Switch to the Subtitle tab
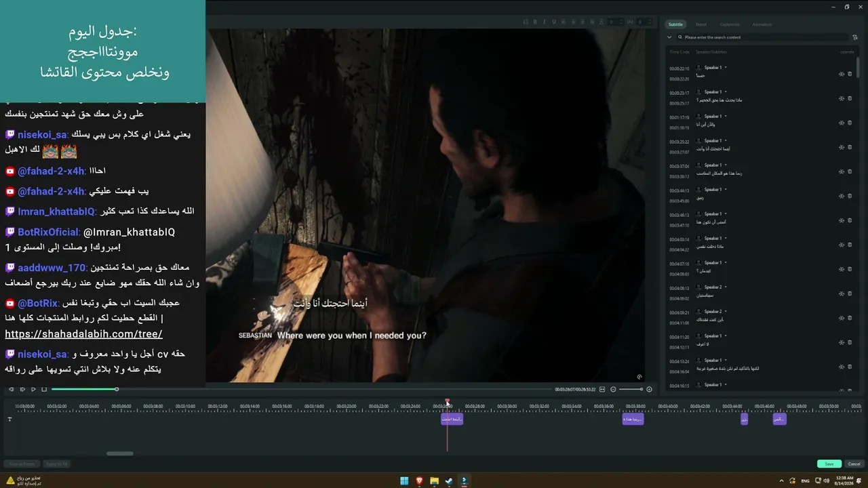The image size is (868, 488). [675, 24]
